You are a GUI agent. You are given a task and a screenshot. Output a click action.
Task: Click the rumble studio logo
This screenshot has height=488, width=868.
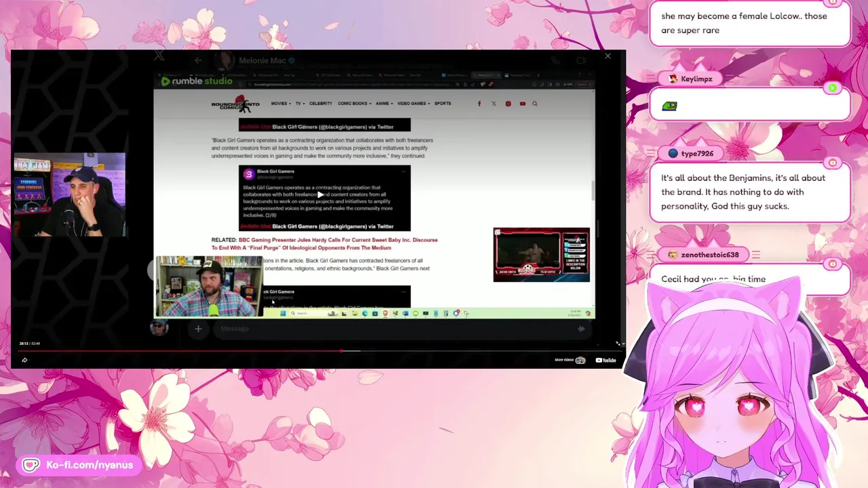pos(196,81)
